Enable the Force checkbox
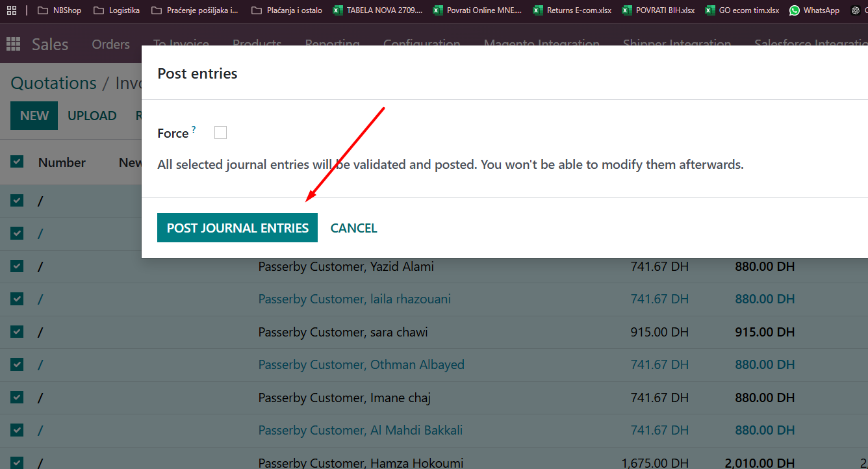Screen dimensions: 868x469 pyautogui.click(x=221, y=133)
